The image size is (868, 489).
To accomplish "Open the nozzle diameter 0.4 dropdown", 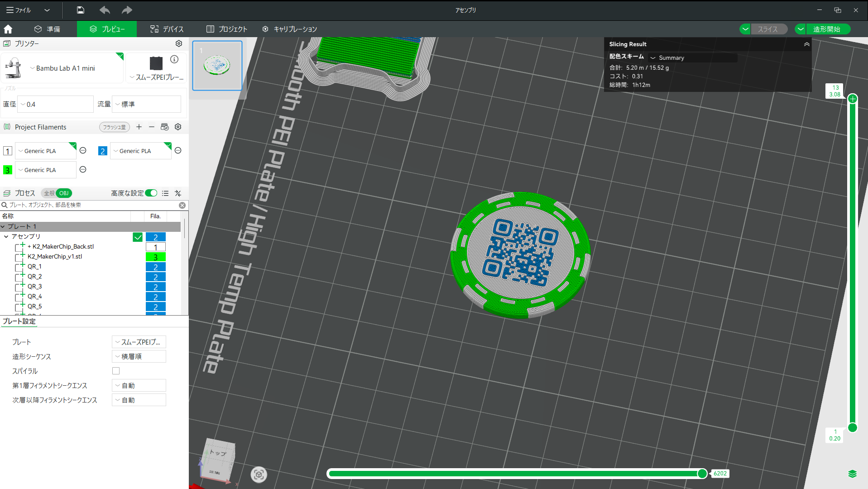I will click(55, 104).
